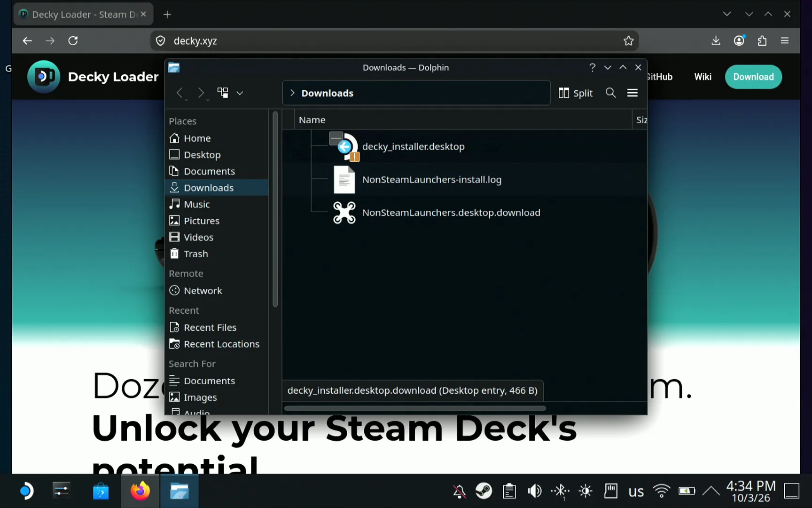
Task: Open the Wiki link on Decky site
Action: tap(703, 77)
